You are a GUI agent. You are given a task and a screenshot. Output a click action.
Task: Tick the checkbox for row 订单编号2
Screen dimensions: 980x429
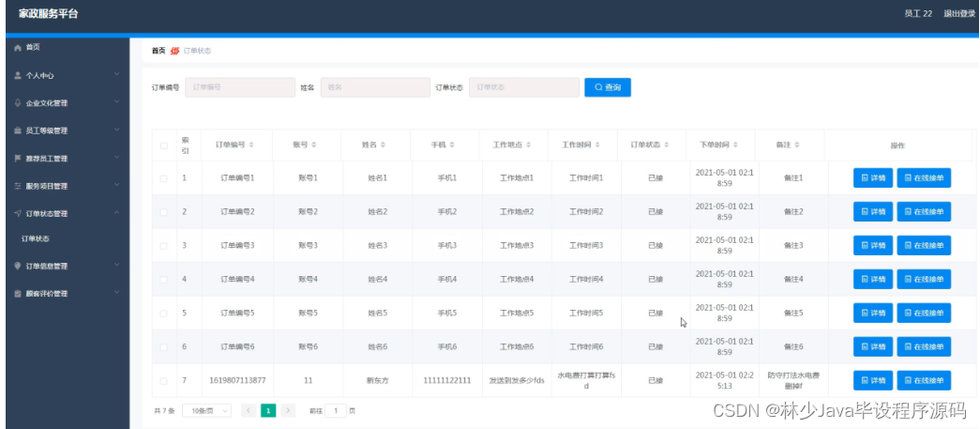coord(164,212)
